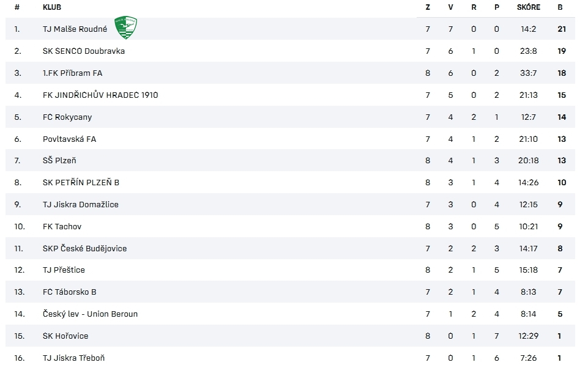This screenshot has height=376, width=588.
Task: Click the TJ Malše Roudné club crest
Action: 125,28
